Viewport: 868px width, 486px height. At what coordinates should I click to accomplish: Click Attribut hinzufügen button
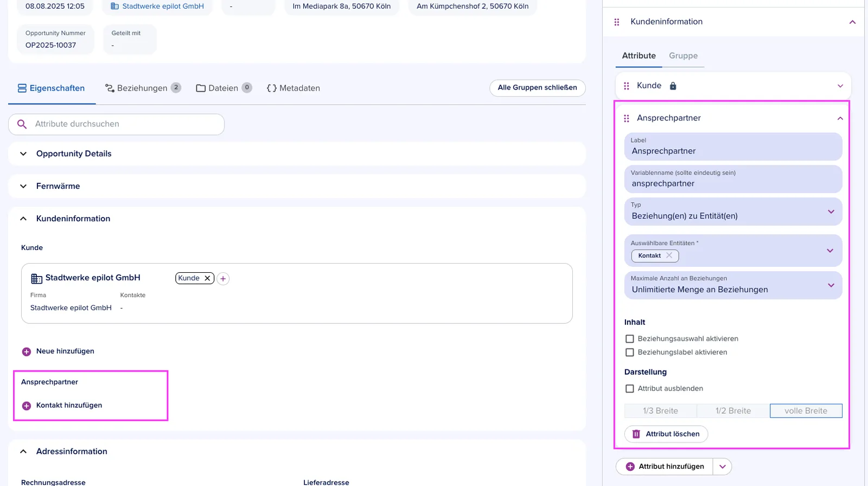pos(665,466)
